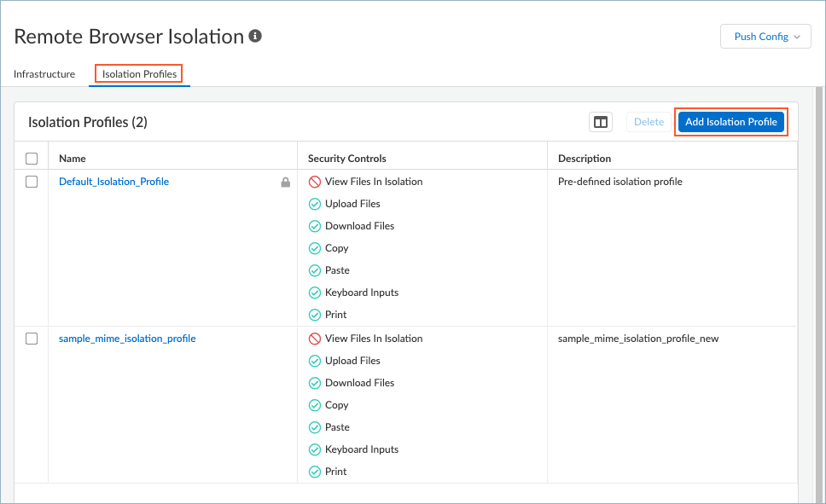
Task: Click Keyboard Inputs checkmark icon in sample_mime profile
Action: 315,449
